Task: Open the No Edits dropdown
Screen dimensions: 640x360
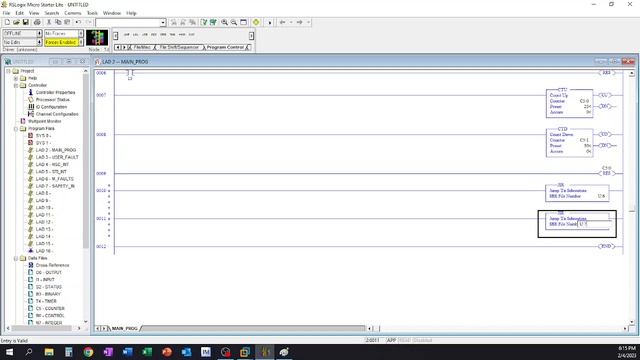Action: point(39,42)
